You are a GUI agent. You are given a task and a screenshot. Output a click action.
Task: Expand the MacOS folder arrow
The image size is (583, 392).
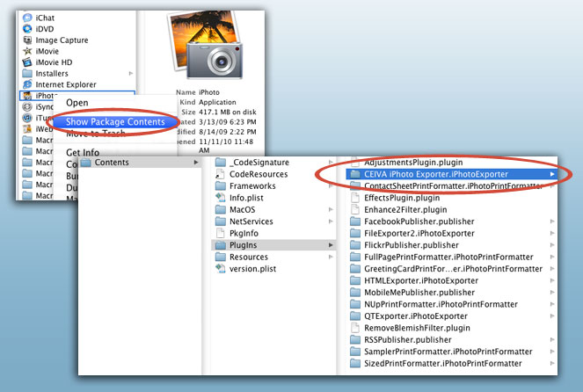[x=331, y=209]
